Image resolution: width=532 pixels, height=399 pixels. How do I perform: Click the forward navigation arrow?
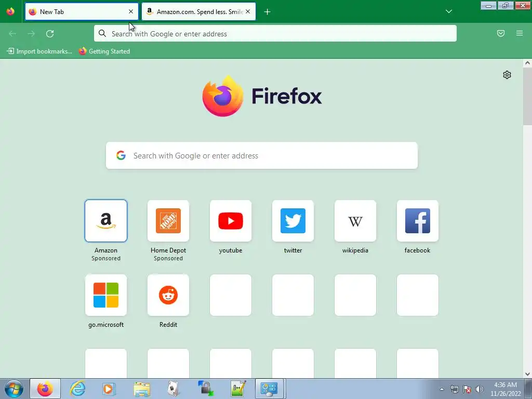(31, 34)
